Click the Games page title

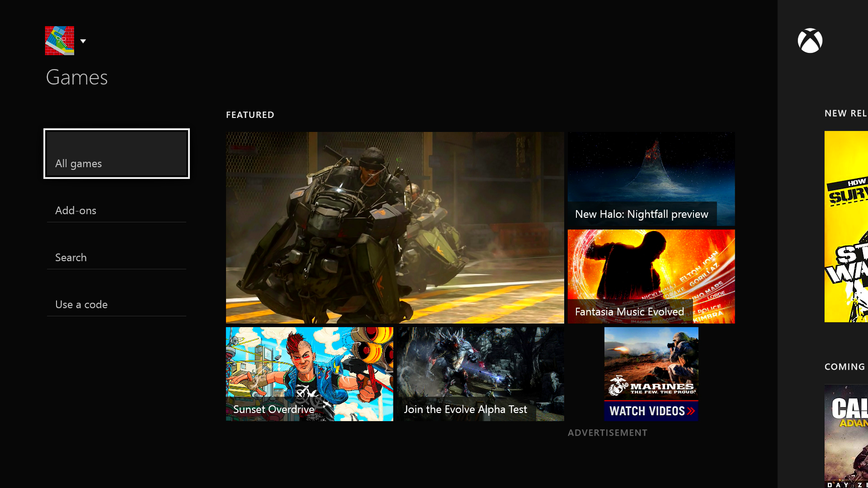click(77, 77)
